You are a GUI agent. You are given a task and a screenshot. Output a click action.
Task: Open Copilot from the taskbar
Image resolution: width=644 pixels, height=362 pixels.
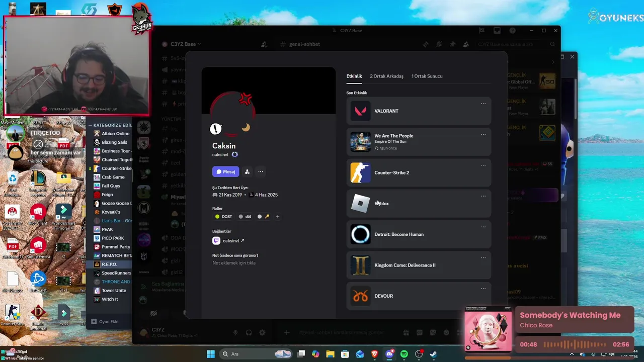(315, 354)
